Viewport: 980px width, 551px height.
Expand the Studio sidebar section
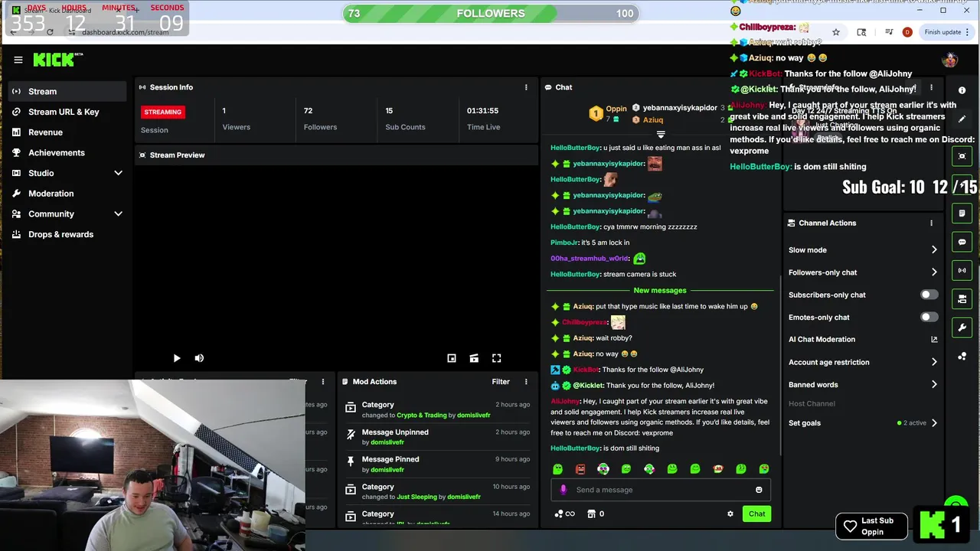click(x=118, y=173)
